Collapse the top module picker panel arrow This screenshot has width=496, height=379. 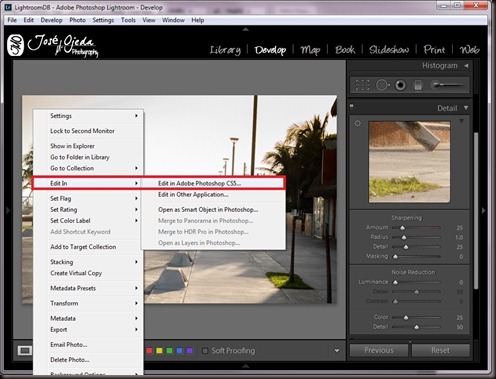(x=246, y=29)
